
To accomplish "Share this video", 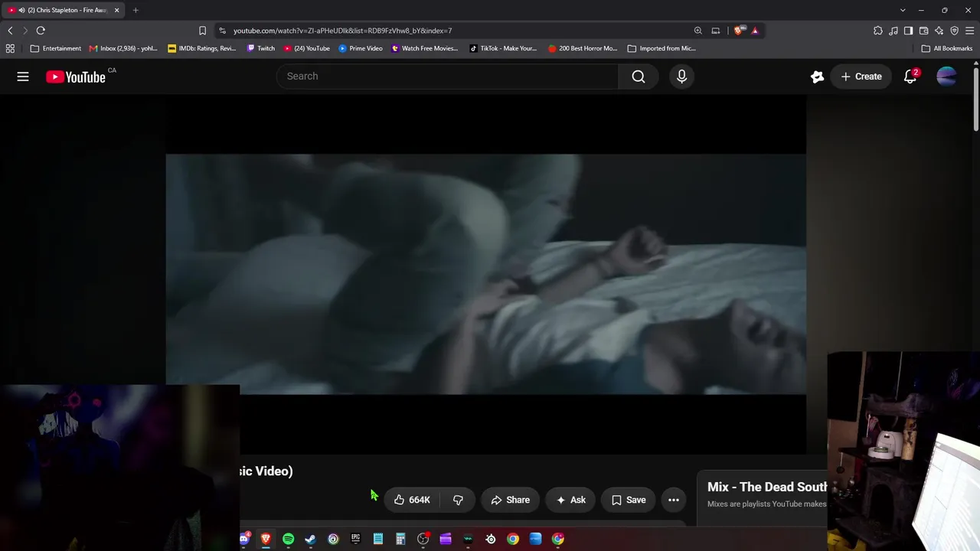I will click(x=510, y=500).
